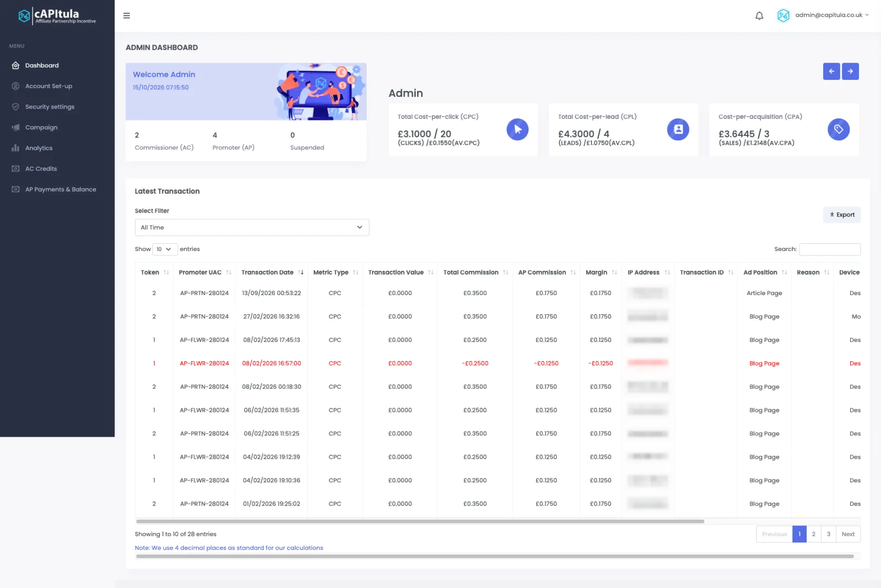Viewport: 881px width, 588px height.
Task: Go to page 2 of transactions
Action: coord(814,534)
